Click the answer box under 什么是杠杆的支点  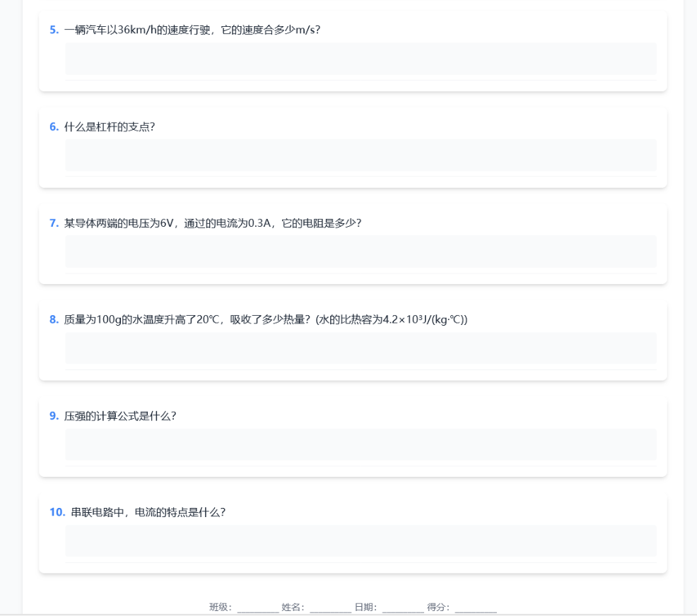pyautogui.click(x=361, y=155)
